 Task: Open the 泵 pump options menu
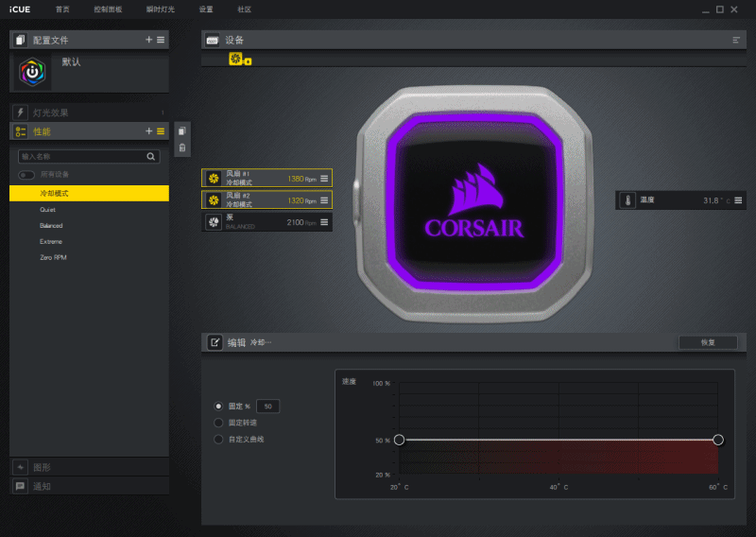click(324, 222)
